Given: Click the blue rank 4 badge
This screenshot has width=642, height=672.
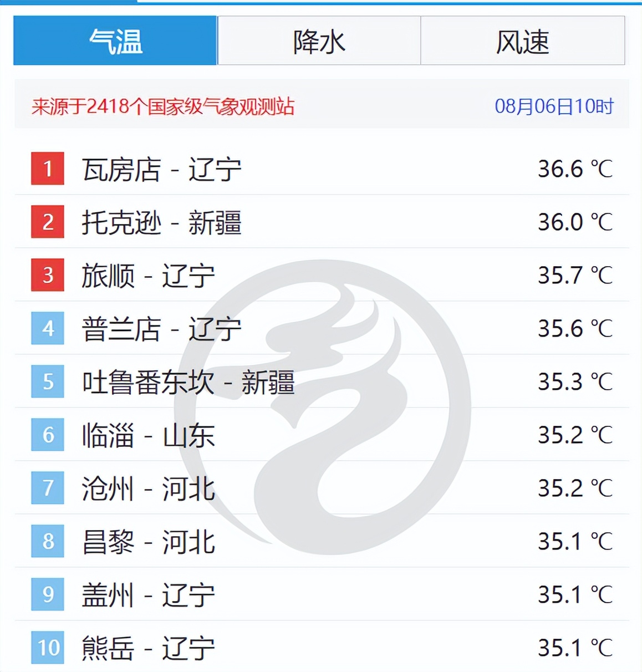Looking at the screenshot, I should click(48, 328).
